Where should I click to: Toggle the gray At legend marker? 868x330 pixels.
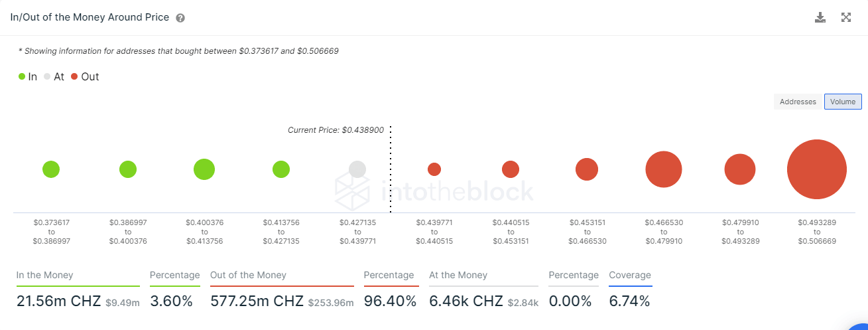47,77
